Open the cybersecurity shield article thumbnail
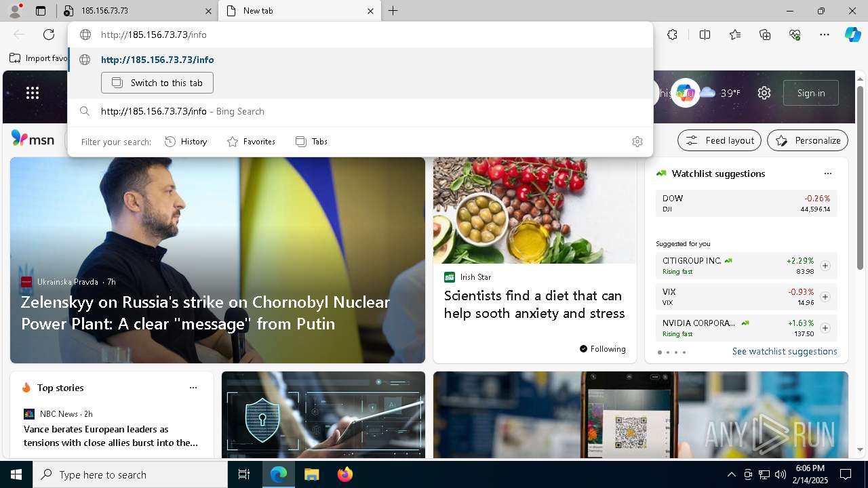The height and width of the screenshot is (488, 868). tap(323, 415)
